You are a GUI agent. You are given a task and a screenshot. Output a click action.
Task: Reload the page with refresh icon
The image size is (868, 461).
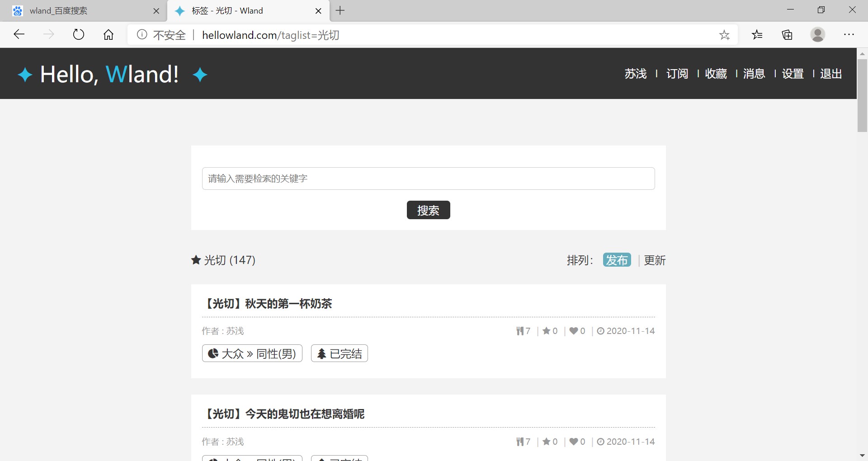click(79, 34)
